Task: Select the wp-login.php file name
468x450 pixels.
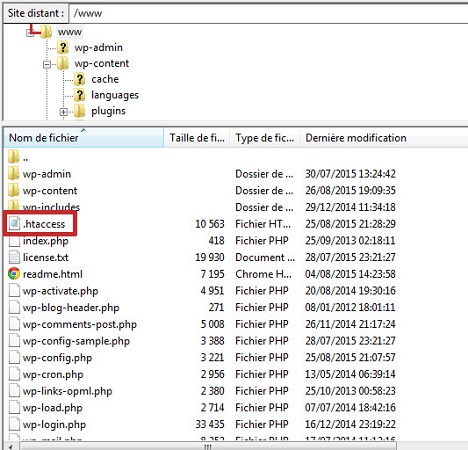Action: tap(54, 424)
